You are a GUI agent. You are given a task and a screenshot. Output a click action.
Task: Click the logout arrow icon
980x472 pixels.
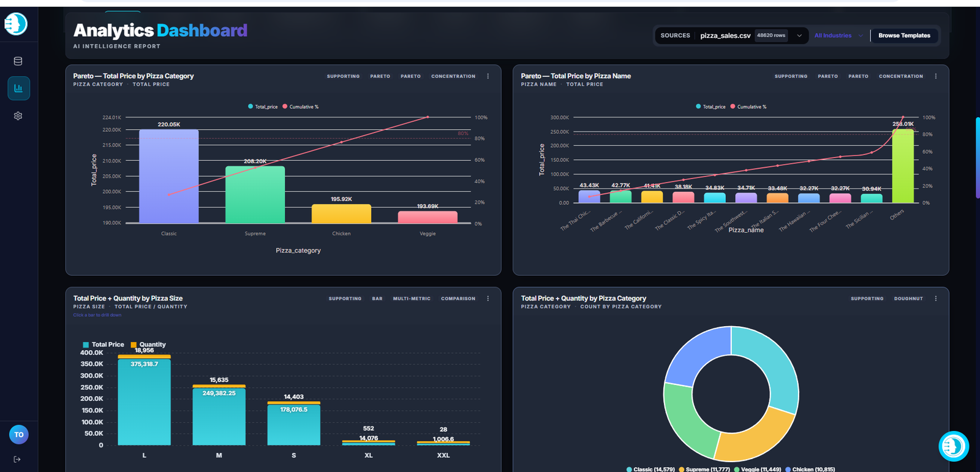point(17,459)
